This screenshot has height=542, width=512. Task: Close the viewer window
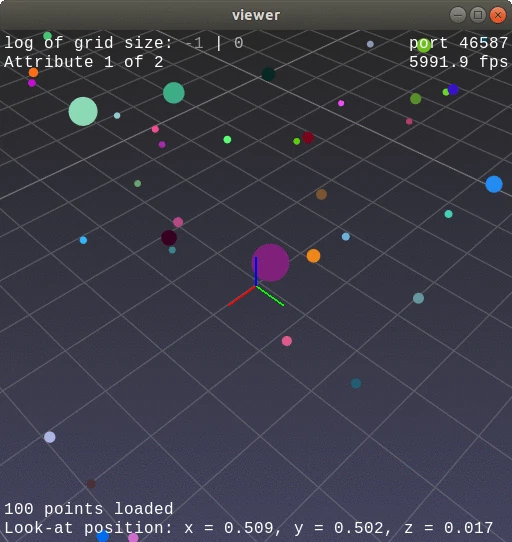point(498,15)
